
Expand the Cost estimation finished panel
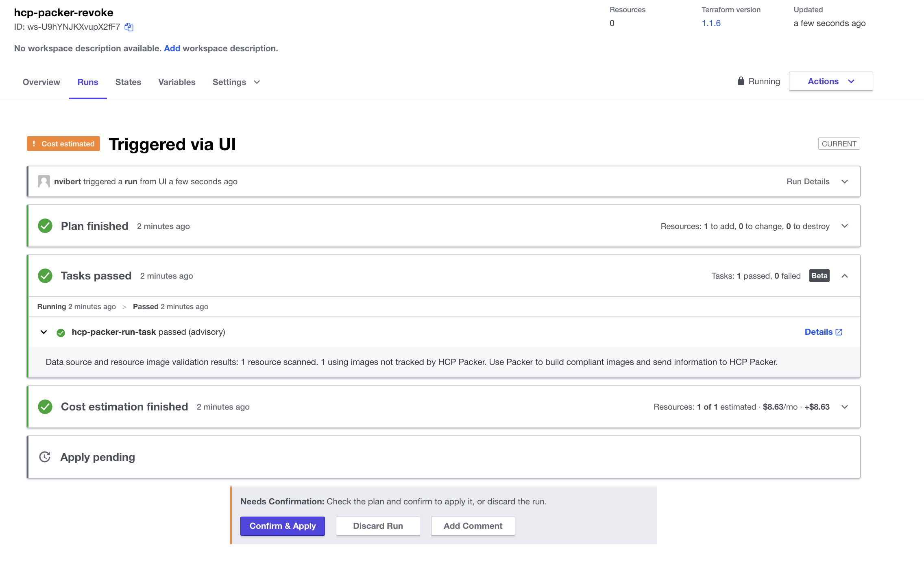click(x=844, y=407)
